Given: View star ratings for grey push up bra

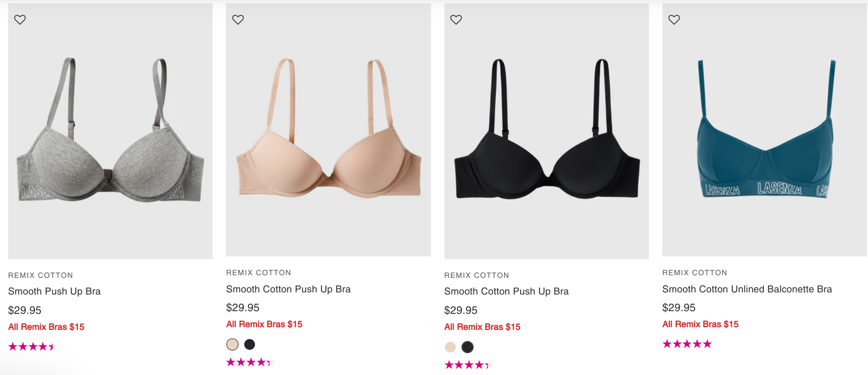Looking at the screenshot, I should [x=33, y=347].
